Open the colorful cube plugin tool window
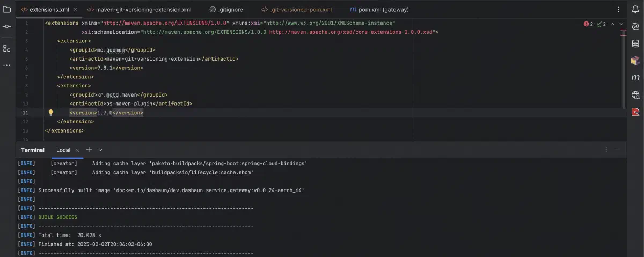 (x=635, y=61)
